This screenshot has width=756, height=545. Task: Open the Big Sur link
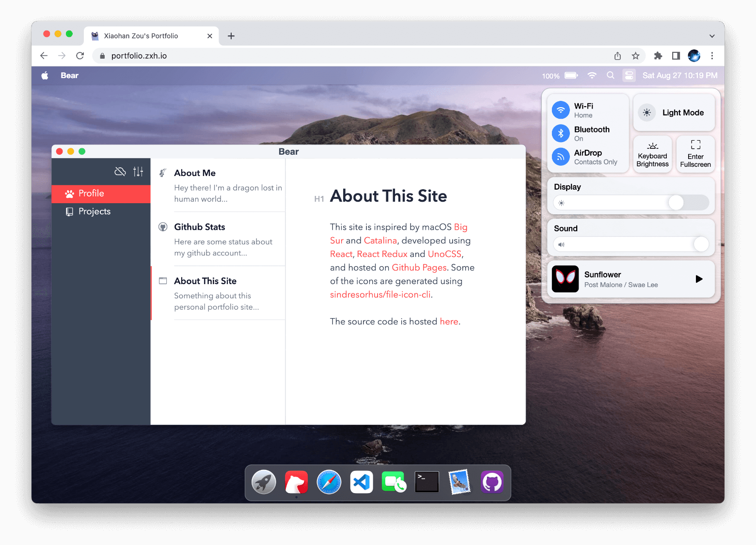(x=460, y=227)
